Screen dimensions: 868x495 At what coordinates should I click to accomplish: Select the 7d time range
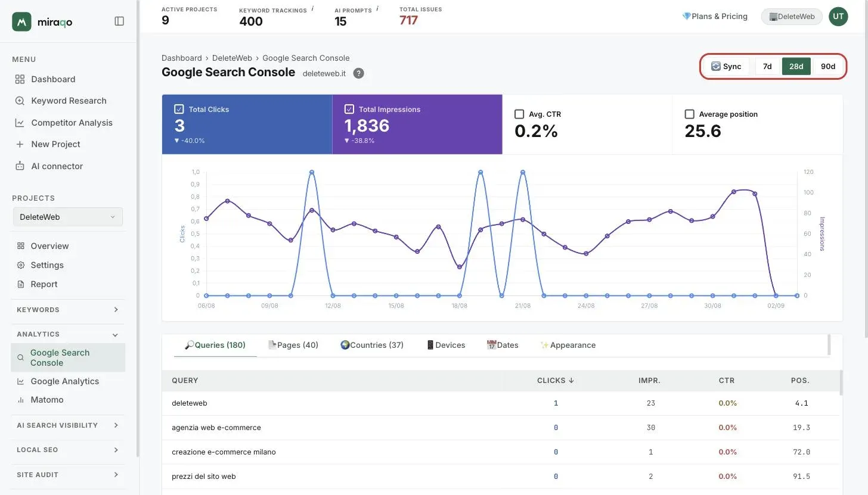[x=767, y=66]
